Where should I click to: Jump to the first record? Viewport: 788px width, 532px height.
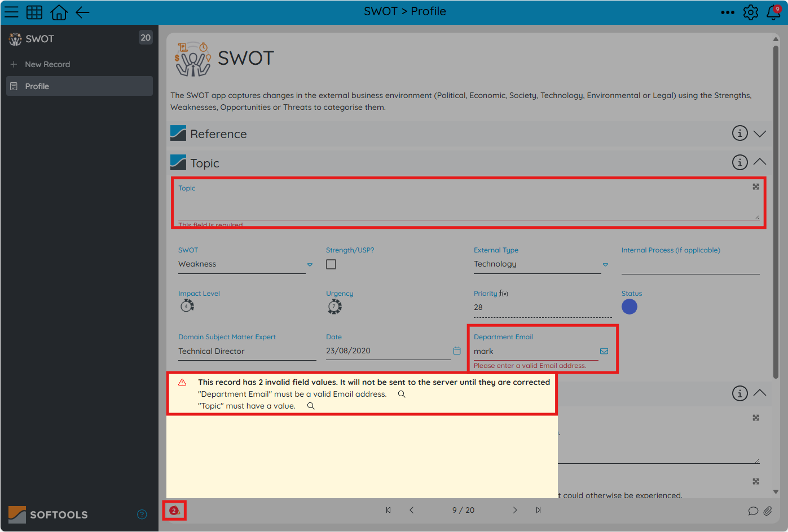[x=388, y=510]
